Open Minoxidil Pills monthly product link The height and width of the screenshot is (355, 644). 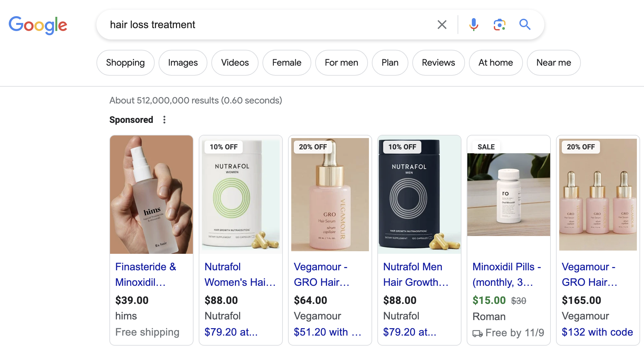(507, 274)
